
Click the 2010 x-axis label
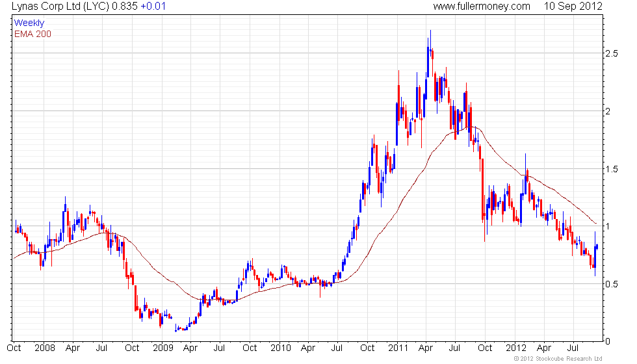point(281,348)
